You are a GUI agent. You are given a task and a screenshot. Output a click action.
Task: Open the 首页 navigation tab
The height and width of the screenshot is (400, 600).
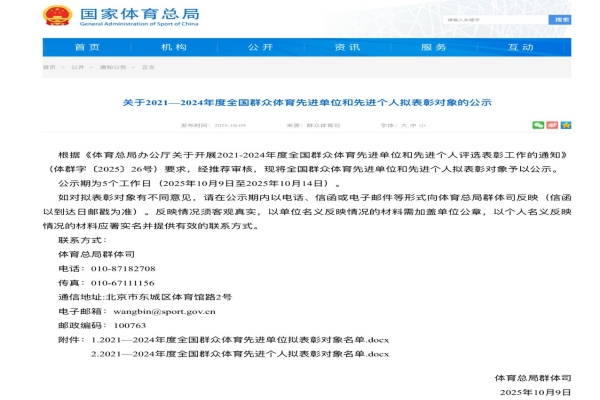86,47
